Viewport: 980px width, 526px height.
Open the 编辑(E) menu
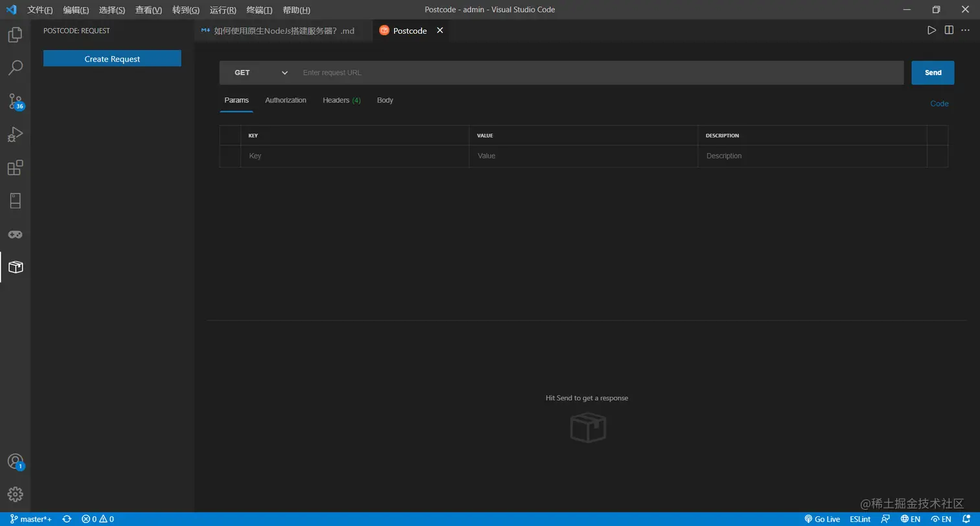(76, 10)
